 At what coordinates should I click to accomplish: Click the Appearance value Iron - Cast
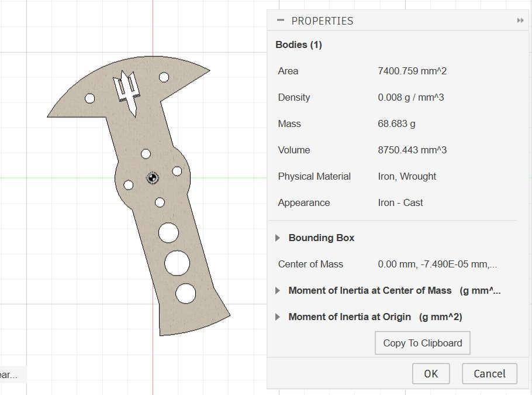point(400,203)
